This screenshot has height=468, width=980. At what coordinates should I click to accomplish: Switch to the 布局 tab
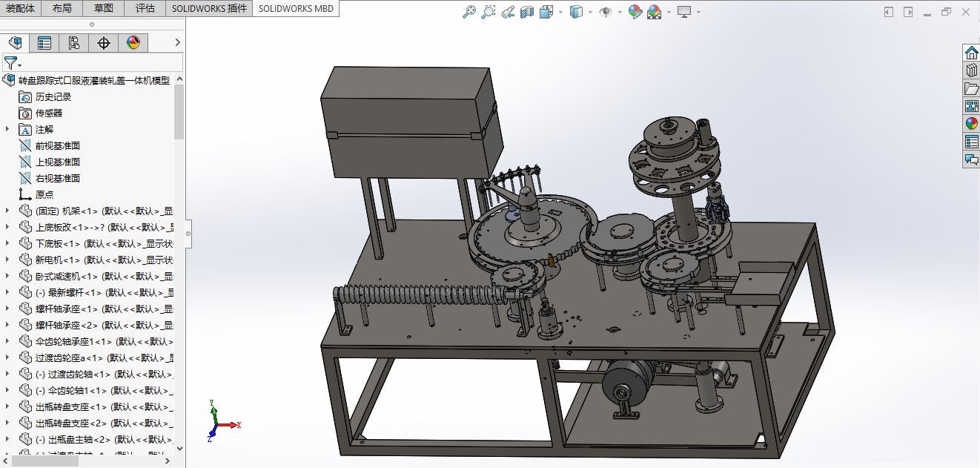(62, 8)
